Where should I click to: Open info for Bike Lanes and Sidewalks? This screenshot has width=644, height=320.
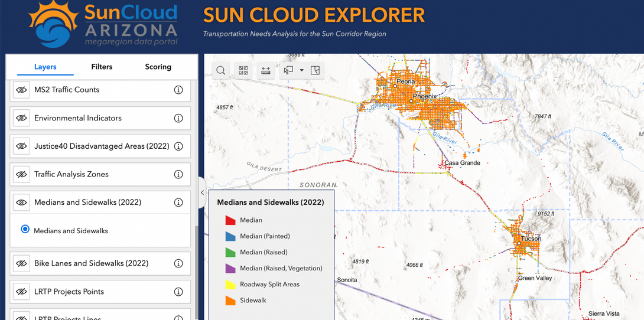[x=178, y=263]
